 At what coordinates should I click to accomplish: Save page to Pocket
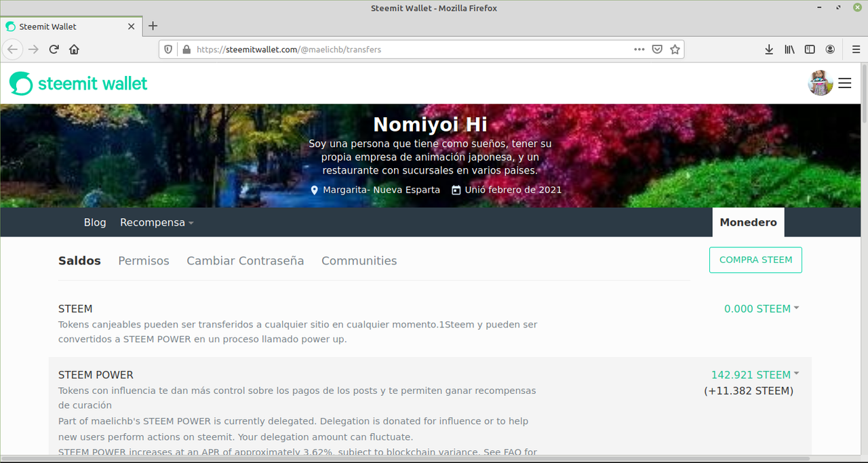pyautogui.click(x=657, y=49)
